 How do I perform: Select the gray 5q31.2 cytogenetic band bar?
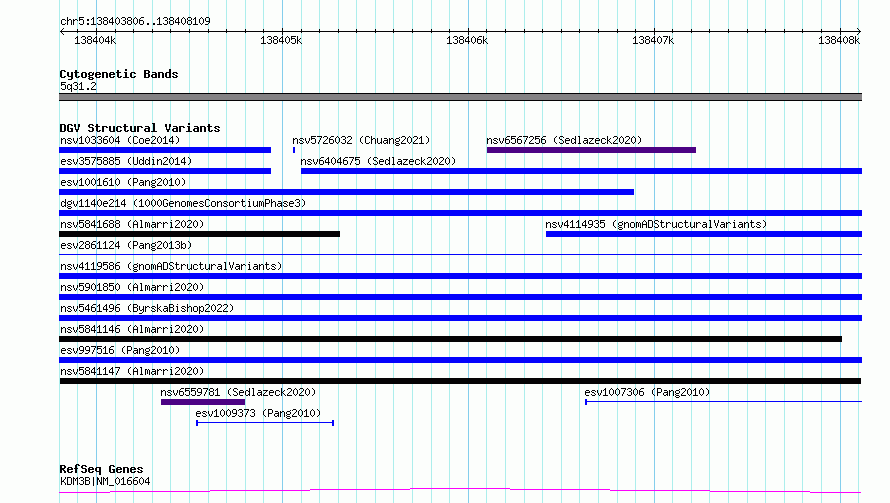click(460, 97)
